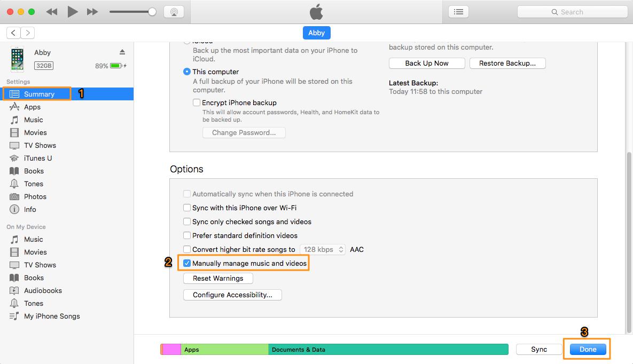Eject the iPhone named Abby
The image size is (633, 364).
tap(122, 52)
